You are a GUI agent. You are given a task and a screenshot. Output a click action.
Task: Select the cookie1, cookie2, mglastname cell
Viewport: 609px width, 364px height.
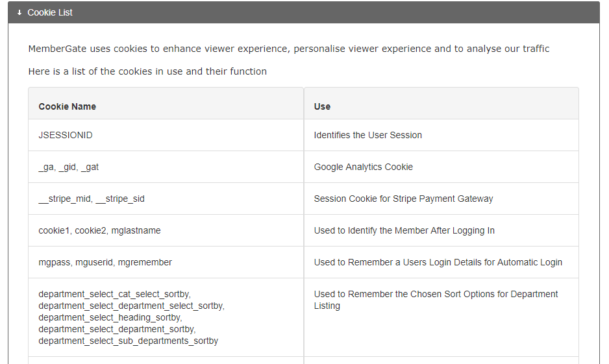tap(99, 230)
